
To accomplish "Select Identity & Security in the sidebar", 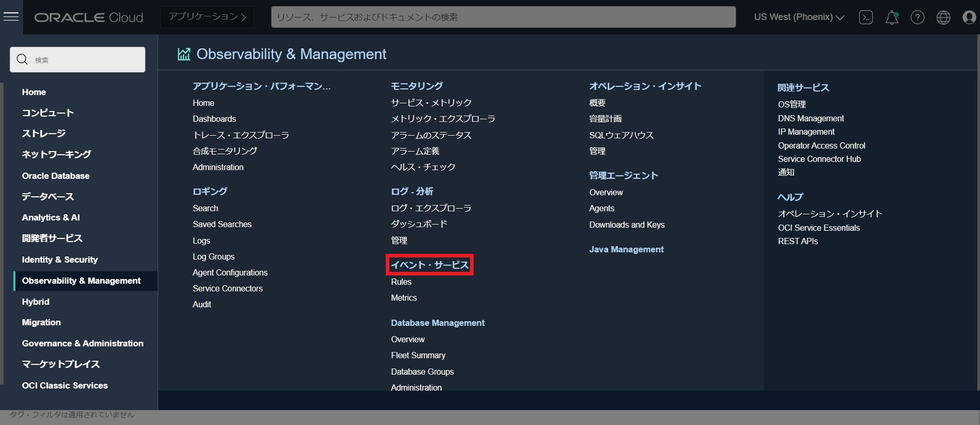I will (x=60, y=260).
